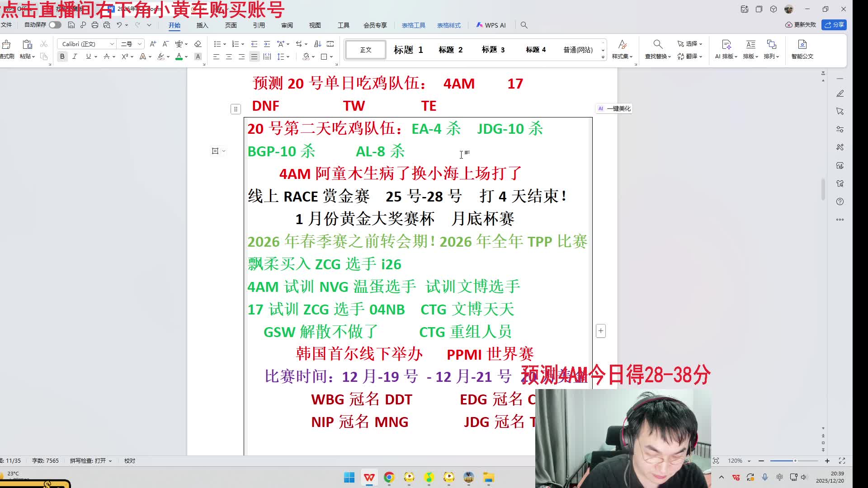Click the 分享 share button
This screenshot has height=488, width=868.
click(x=834, y=25)
